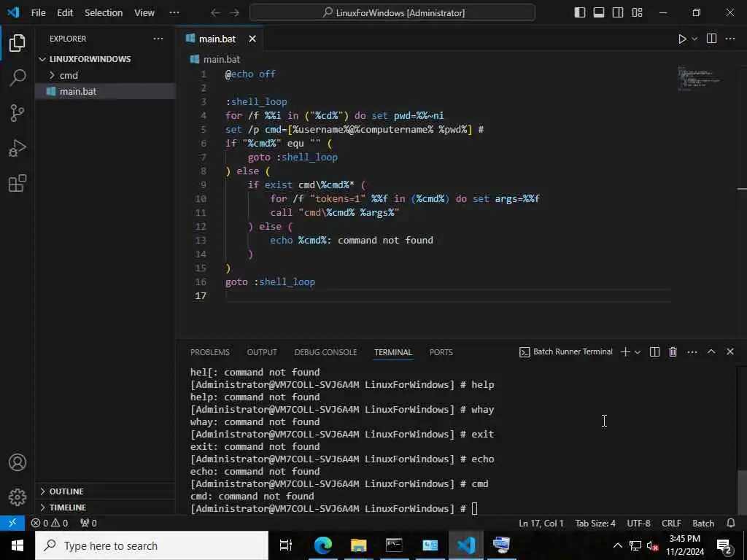This screenshot has height=560, width=747.
Task: Open the Explorer Views and More Actions ellipsis
Action: (x=158, y=39)
